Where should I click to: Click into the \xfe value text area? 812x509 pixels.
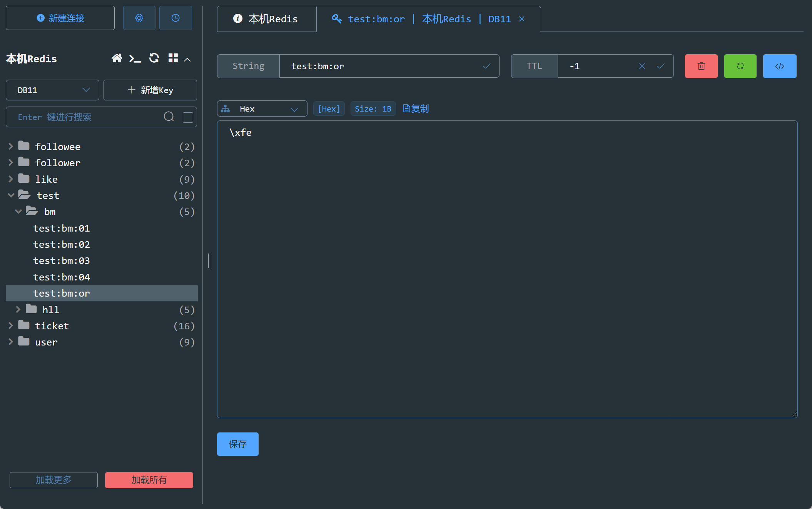coord(507,269)
